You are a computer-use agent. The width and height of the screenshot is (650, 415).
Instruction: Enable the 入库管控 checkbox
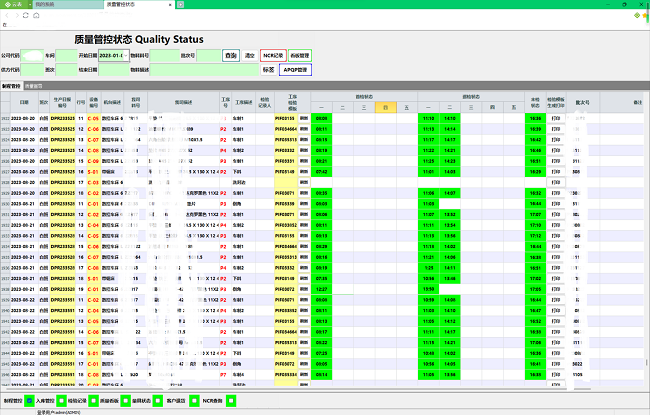(61, 401)
